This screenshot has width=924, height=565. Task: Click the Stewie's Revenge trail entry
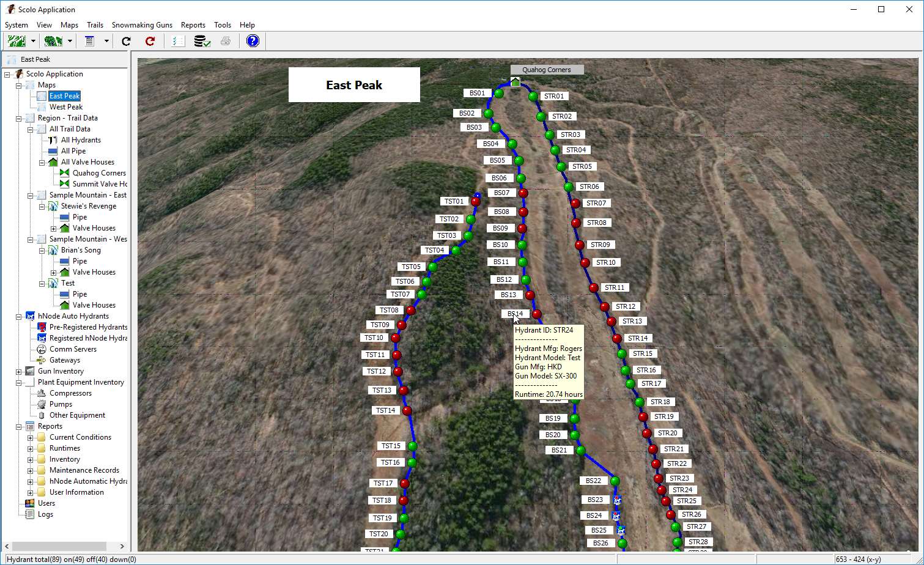point(89,205)
